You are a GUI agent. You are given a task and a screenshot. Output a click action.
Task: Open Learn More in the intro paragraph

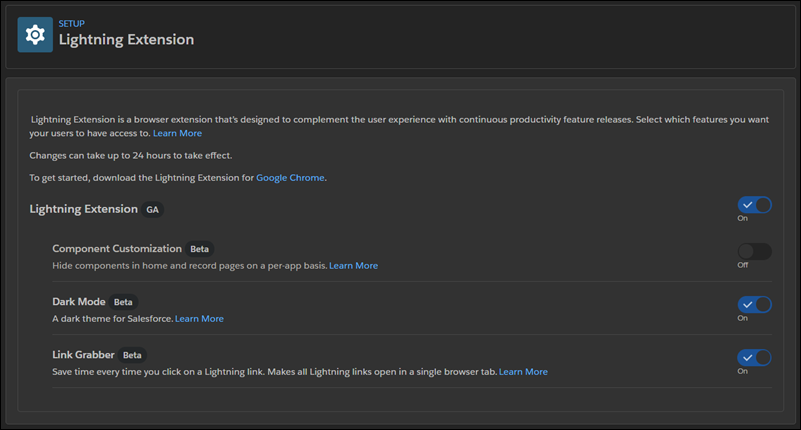pos(177,133)
